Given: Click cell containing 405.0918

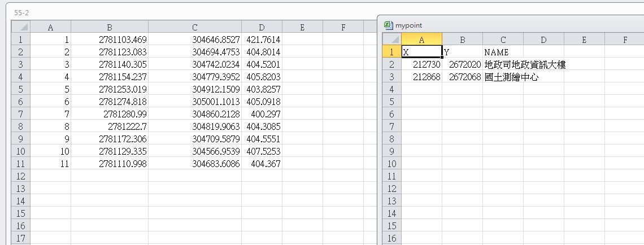Looking at the screenshot, I should [262, 102].
